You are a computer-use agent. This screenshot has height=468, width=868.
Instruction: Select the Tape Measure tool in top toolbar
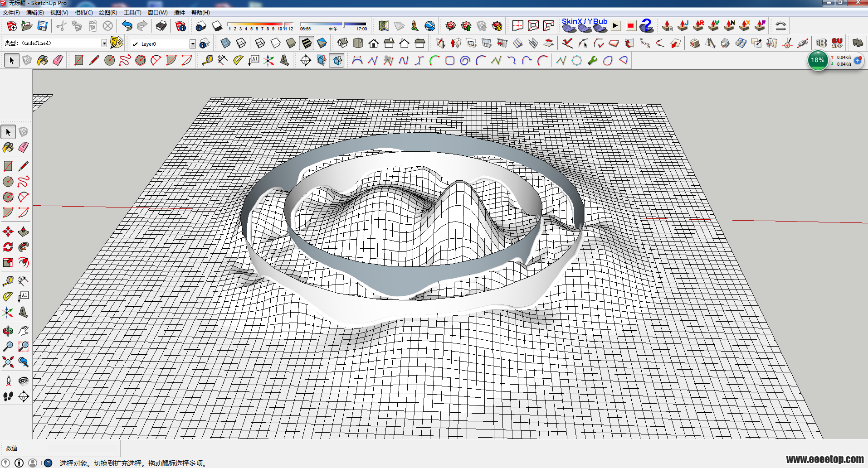click(207, 60)
